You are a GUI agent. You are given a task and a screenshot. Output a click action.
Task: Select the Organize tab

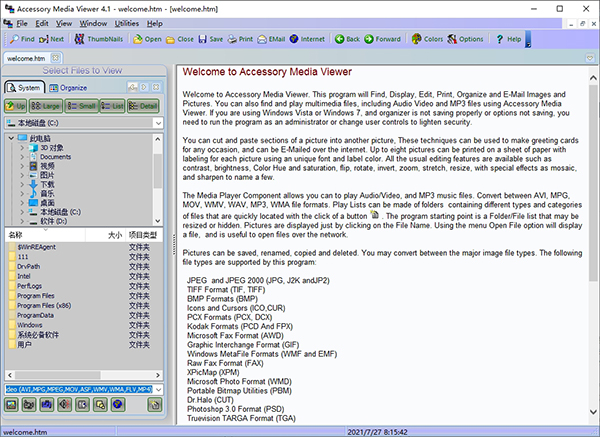(x=68, y=88)
